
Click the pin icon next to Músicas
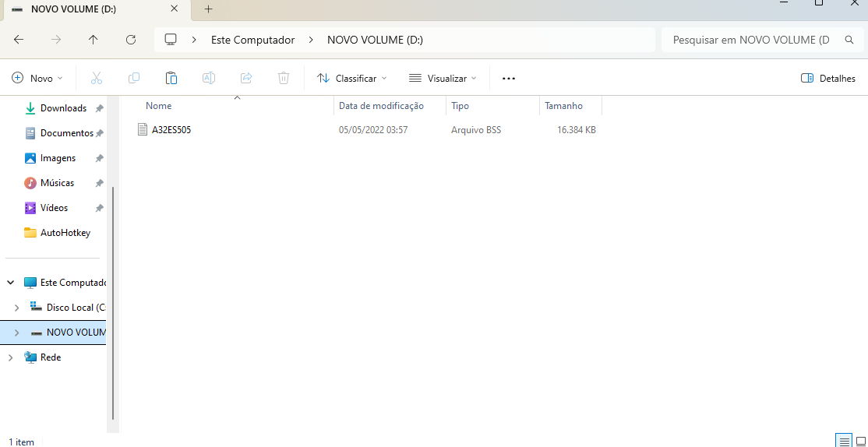point(99,183)
